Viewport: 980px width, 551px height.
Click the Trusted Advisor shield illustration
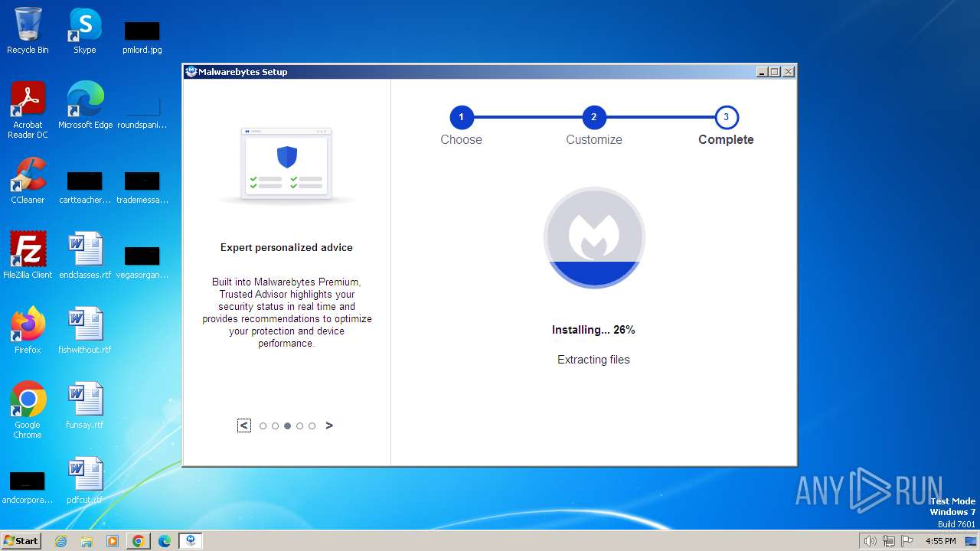286,165
